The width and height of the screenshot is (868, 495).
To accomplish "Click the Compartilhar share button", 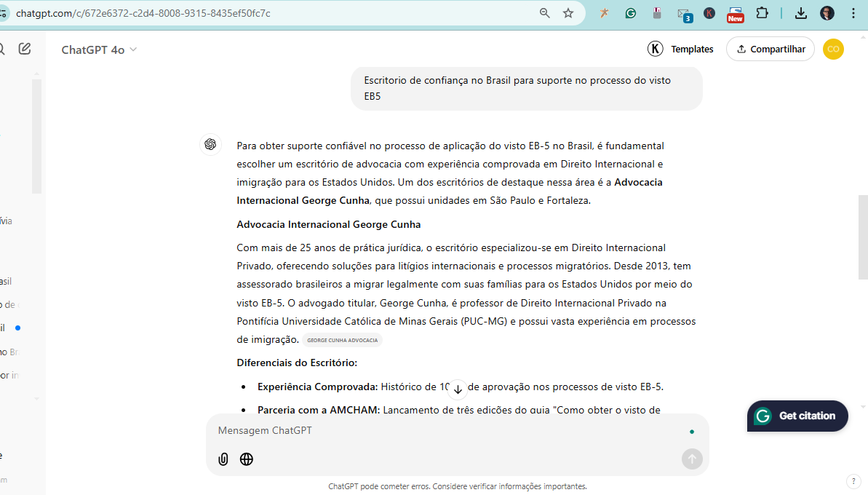I will click(x=770, y=49).
